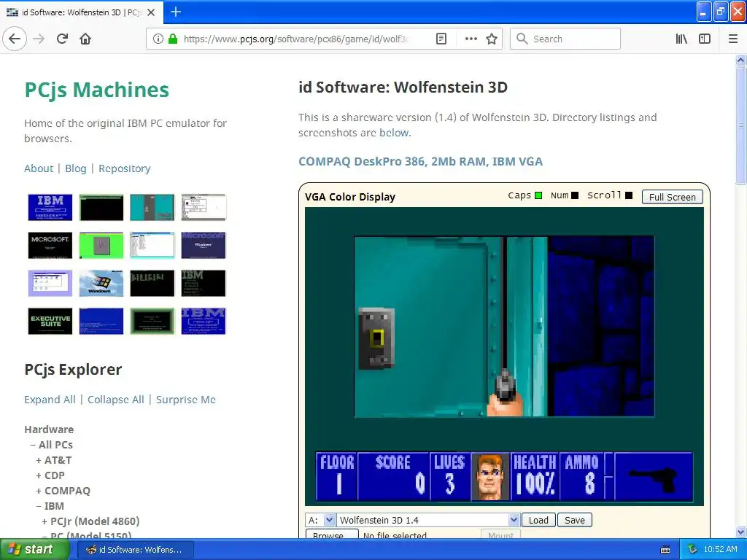747x560 pixels.
Task: Open COMPAQ DeskPro 386 machine heading link
Action: click(420, 161)
